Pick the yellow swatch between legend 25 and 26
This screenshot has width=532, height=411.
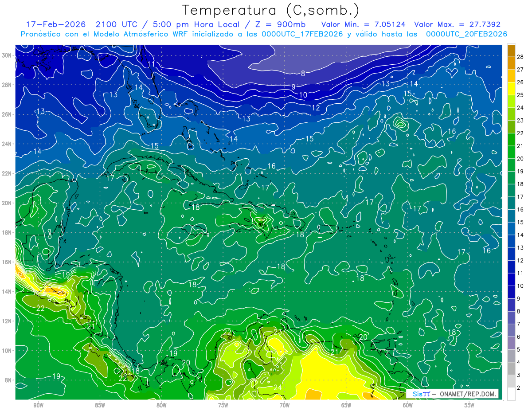[511, 89]
